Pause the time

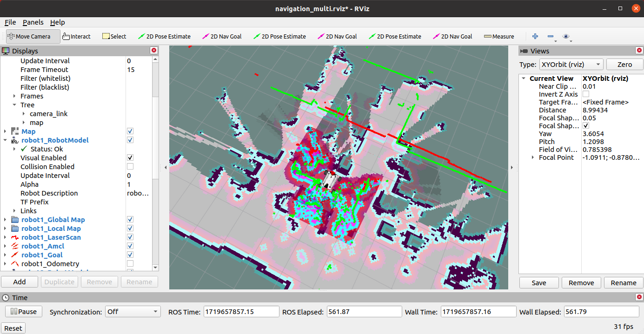click(23, 312)
